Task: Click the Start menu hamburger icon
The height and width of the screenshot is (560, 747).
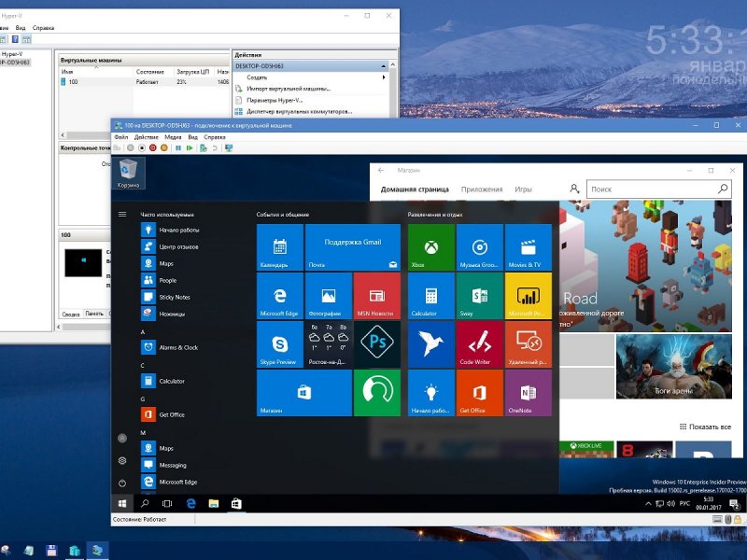Action: (x=122, y=215)
